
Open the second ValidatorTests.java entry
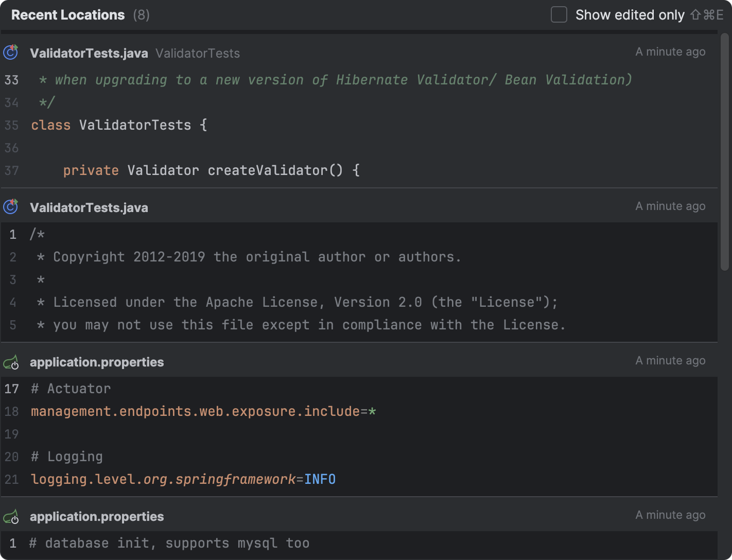pyautogui.click(x=89, y=207)
